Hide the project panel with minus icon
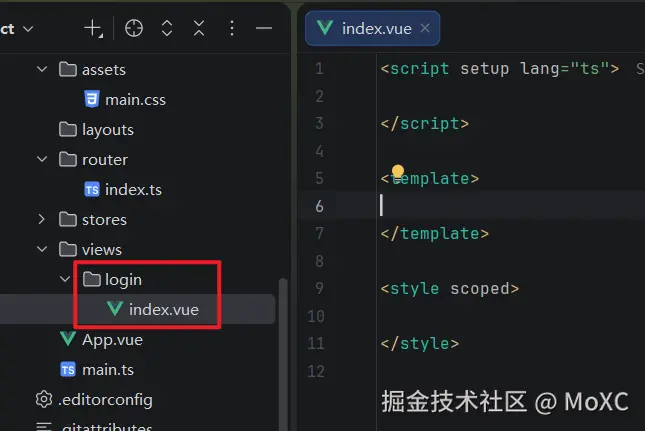The height and width of the screenshot is (431, 645). point(264,28)
